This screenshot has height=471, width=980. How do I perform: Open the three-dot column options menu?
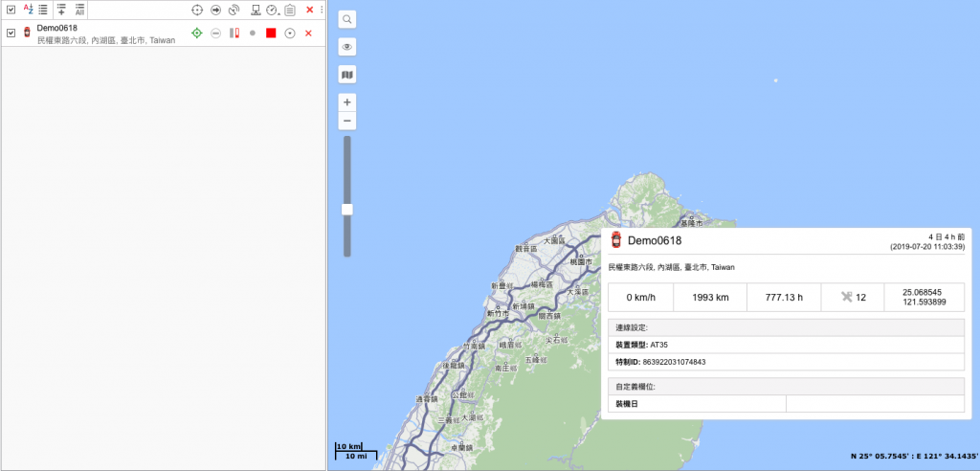coord(322,10)
